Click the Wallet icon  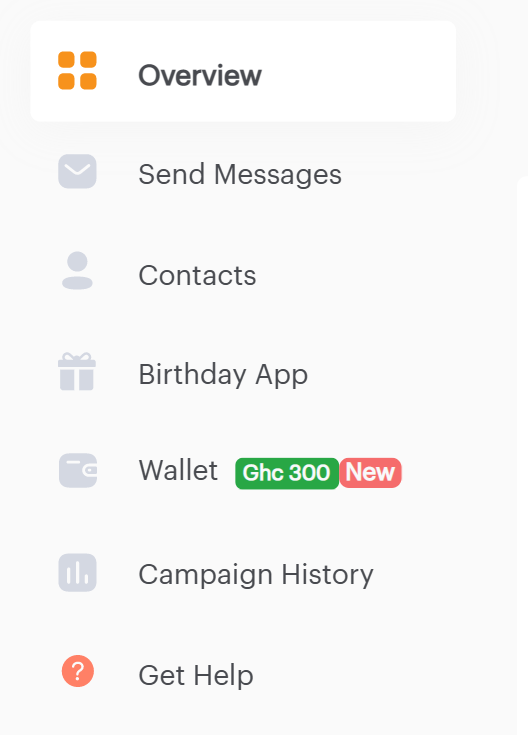click(x=78, y=470)
